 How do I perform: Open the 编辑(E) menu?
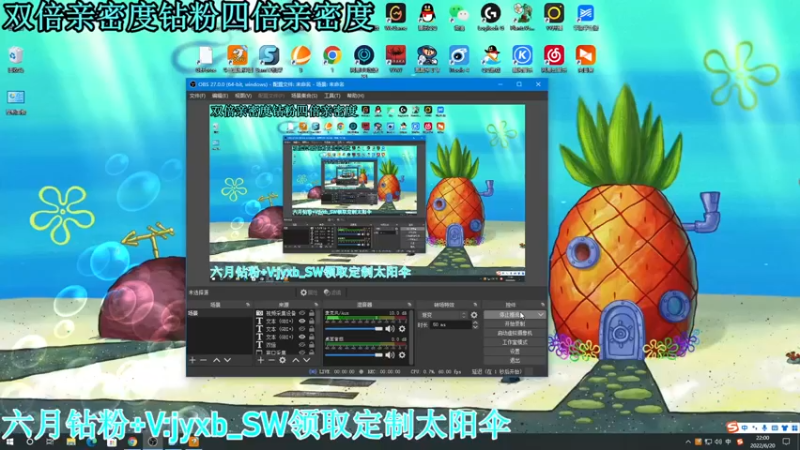point(220,96)
